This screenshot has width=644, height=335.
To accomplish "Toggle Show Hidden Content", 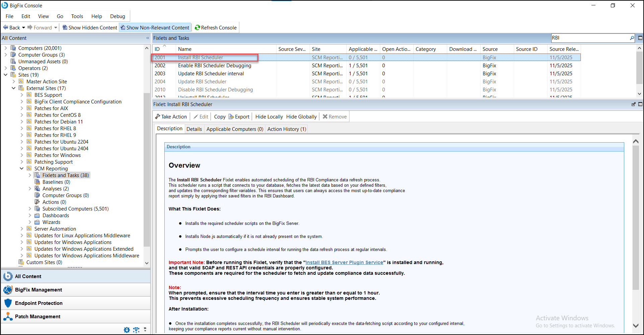I will pos(89,27).
